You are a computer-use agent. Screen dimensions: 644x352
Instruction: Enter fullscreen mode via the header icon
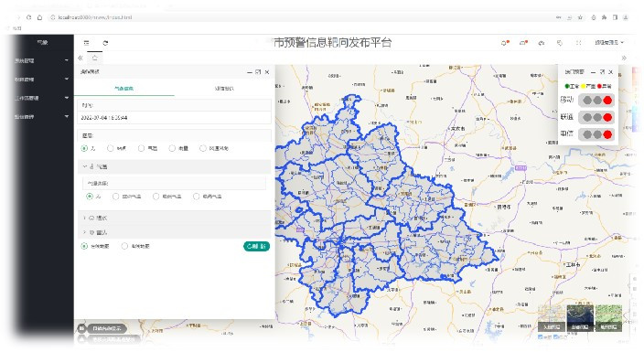(x=578, y=43)
